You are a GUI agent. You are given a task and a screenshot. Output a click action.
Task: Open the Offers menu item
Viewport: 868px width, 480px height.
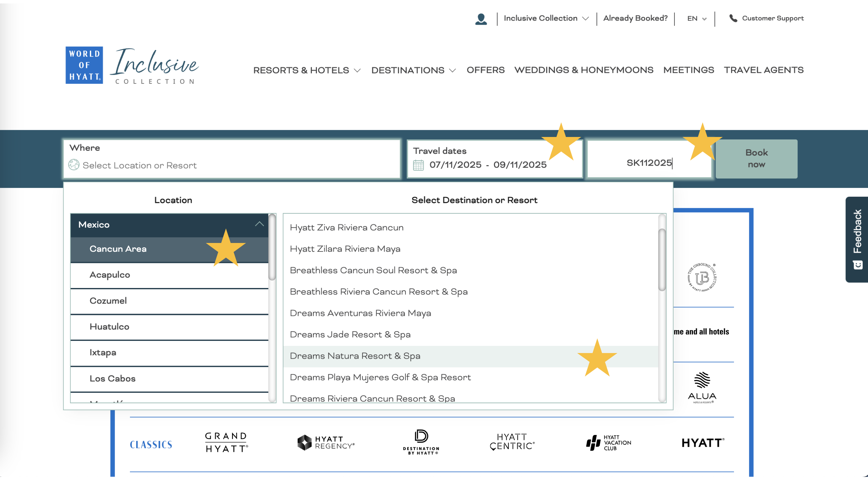(485, 70)
